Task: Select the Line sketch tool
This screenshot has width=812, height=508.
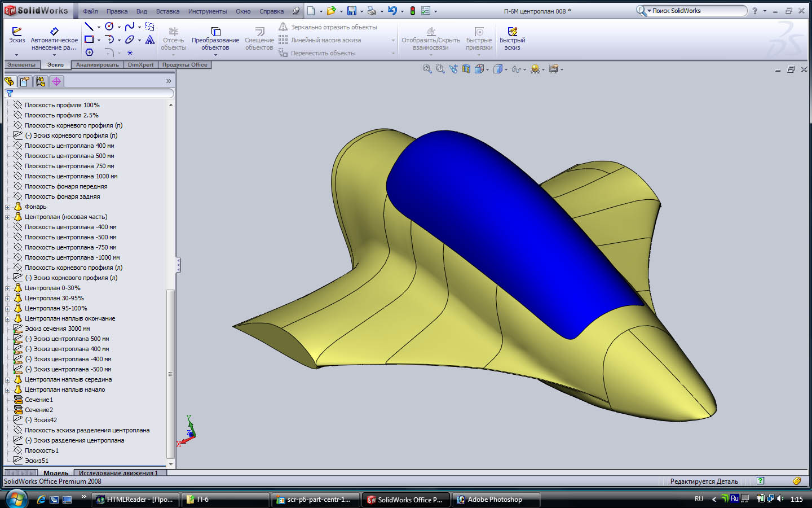Action: (x=89, y=27)
